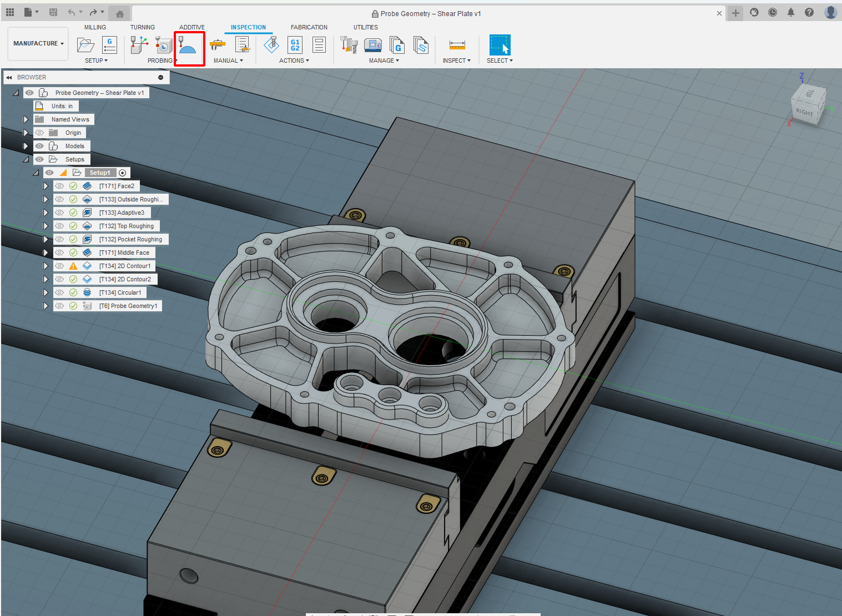Click the Simulate toolpath icon

click(271, 44)
